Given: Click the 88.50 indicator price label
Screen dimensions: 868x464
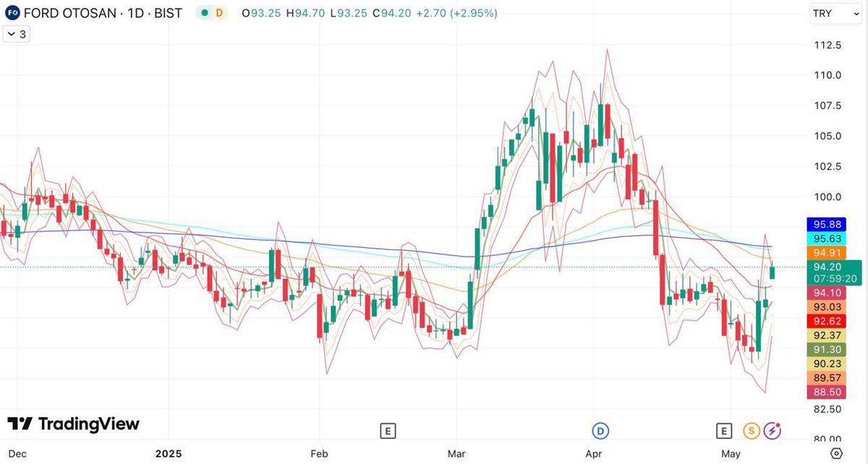Looking at the screenshot, I should (x=827, y=392).
